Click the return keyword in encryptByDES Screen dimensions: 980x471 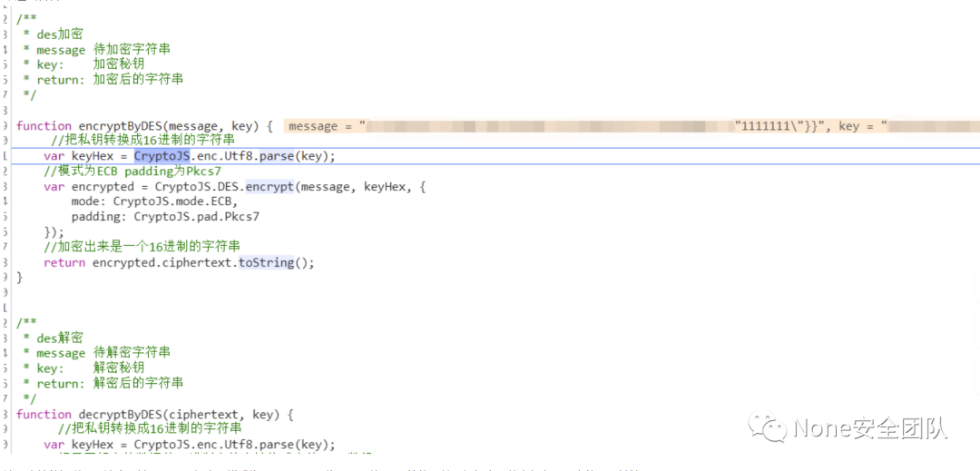[64, 263]
